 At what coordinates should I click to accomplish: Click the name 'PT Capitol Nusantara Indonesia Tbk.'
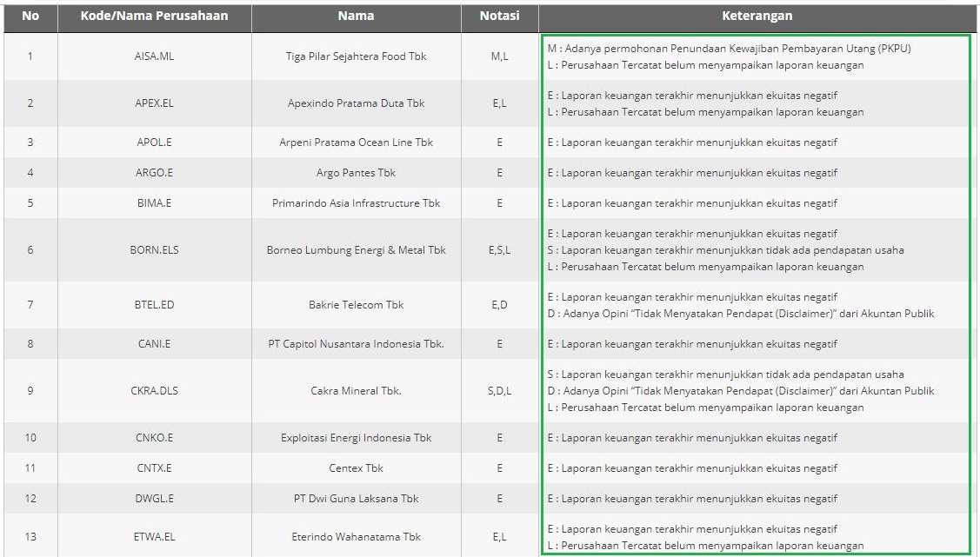click(357, 344)
